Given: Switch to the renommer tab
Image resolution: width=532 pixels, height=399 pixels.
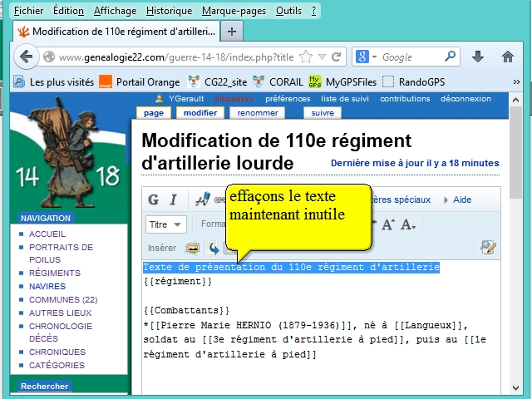Looking at the screenshot, I should coord(258,113).
